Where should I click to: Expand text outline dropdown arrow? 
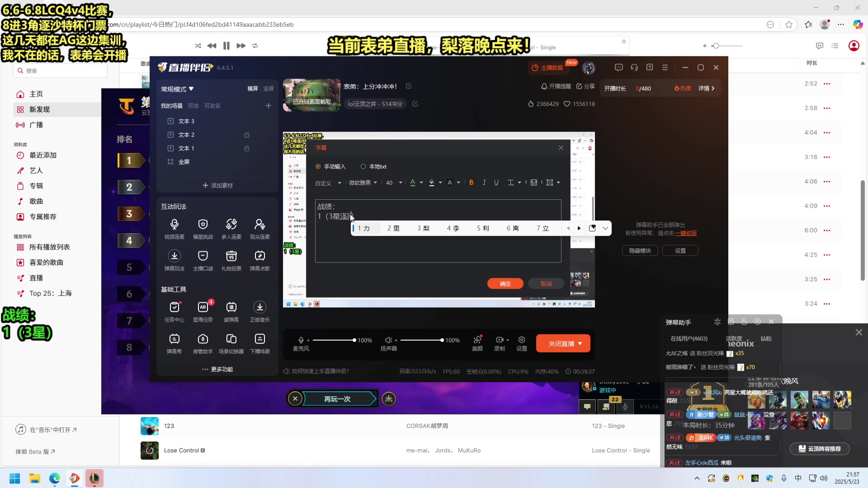[x=458, y=183]
